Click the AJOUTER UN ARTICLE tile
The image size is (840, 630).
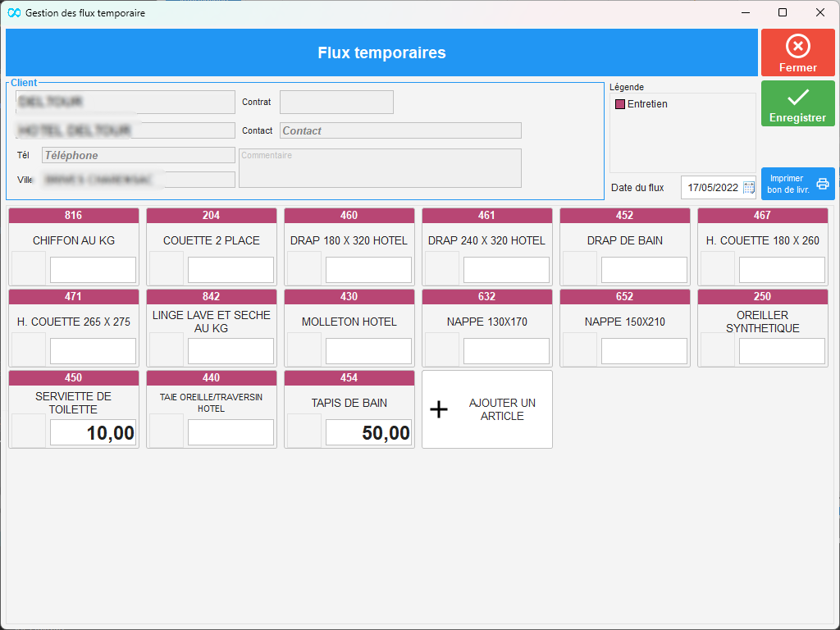pyautogui.click(x=487, y=409)
